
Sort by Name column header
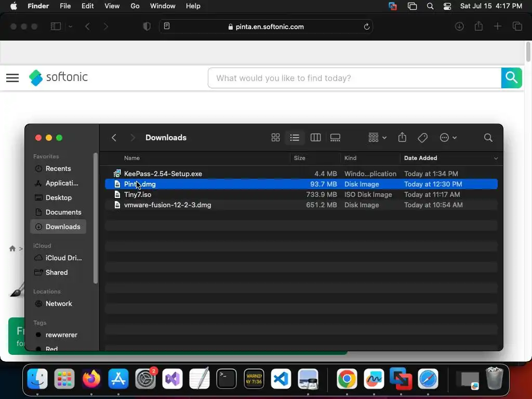tap(132, 158)
